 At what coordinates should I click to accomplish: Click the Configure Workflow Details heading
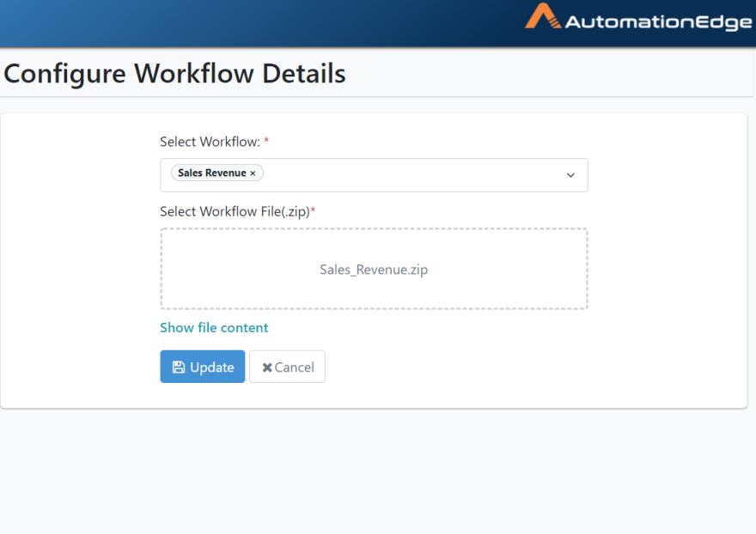click(174, 74)
